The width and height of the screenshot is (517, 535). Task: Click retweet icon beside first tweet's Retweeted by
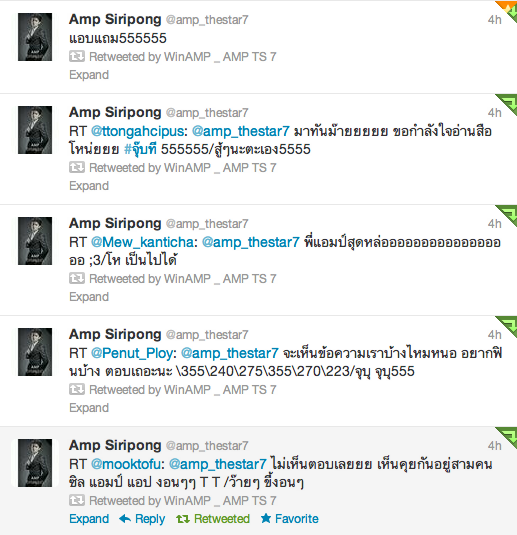[x=77, y=56]
